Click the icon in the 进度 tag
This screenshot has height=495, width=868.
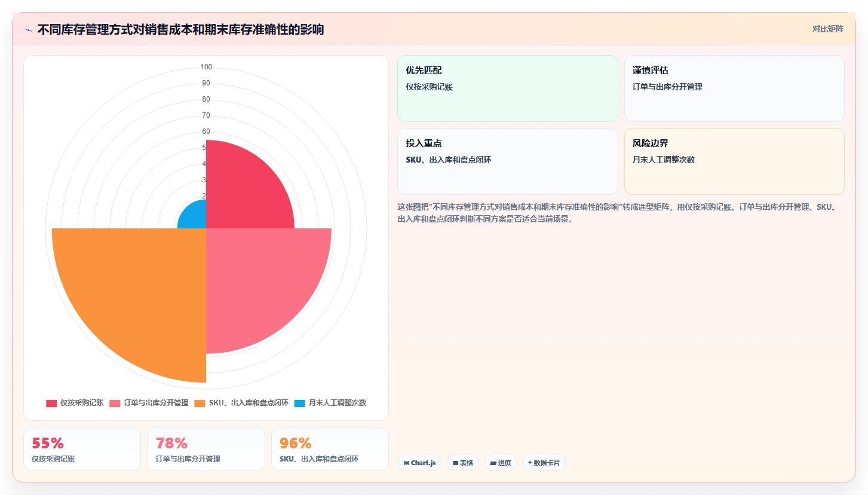point(493,463)
